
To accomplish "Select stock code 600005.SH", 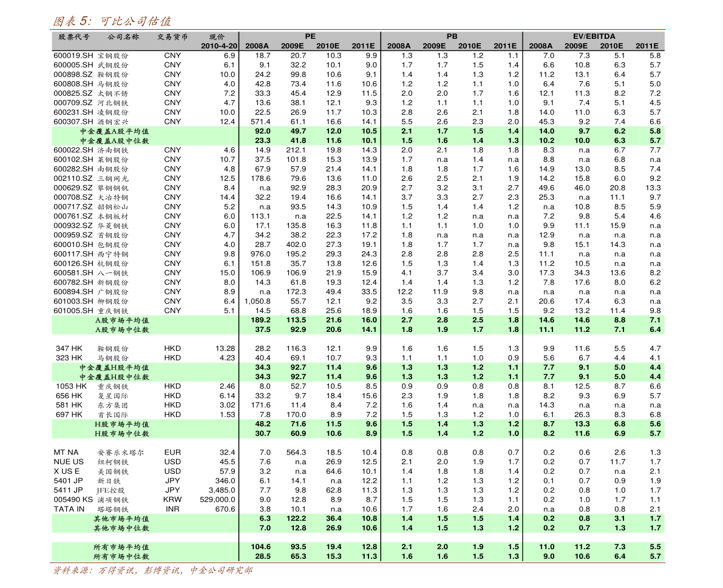I will click(x=73, y=65).
